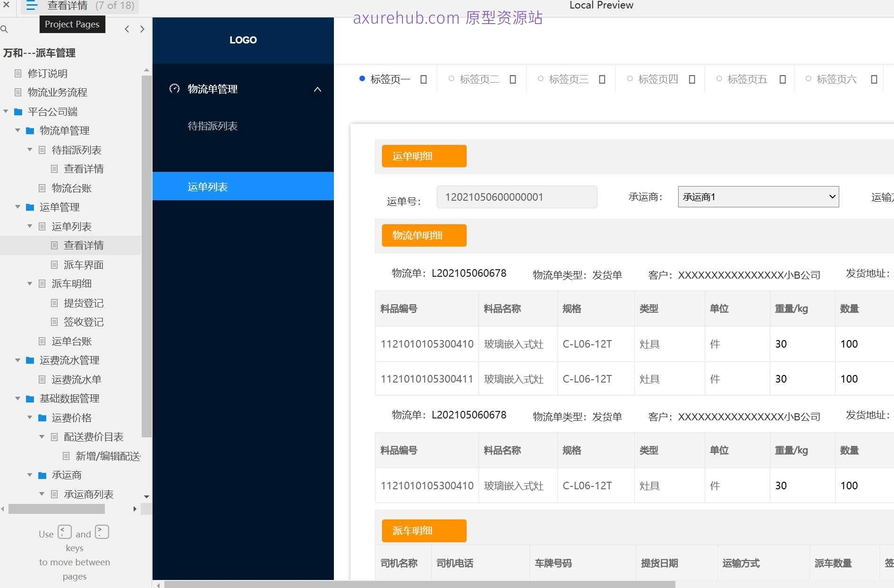
Task: Click the 运单号 input field
Action: [x=517, y=197]
